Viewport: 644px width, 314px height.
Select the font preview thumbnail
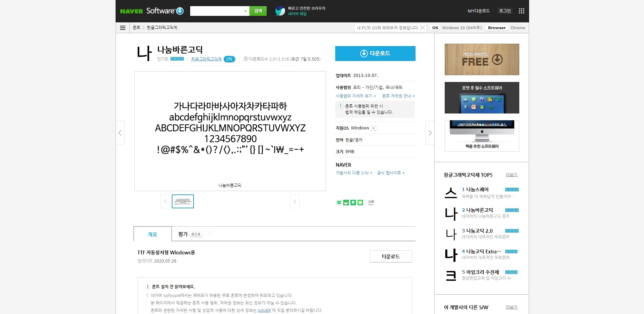(183, 201)
